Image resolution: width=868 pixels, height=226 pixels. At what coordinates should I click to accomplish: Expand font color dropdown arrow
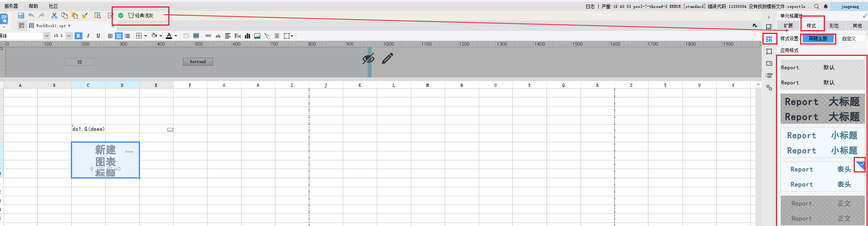pyautogui.click(x=176, y=36)
